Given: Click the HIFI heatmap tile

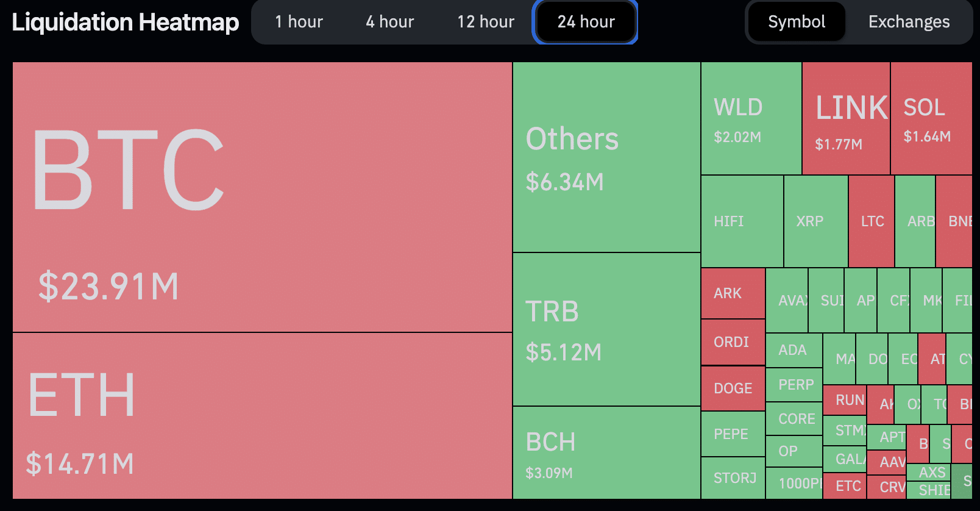Looking at the screenshot, I should [x=742, y=221].
